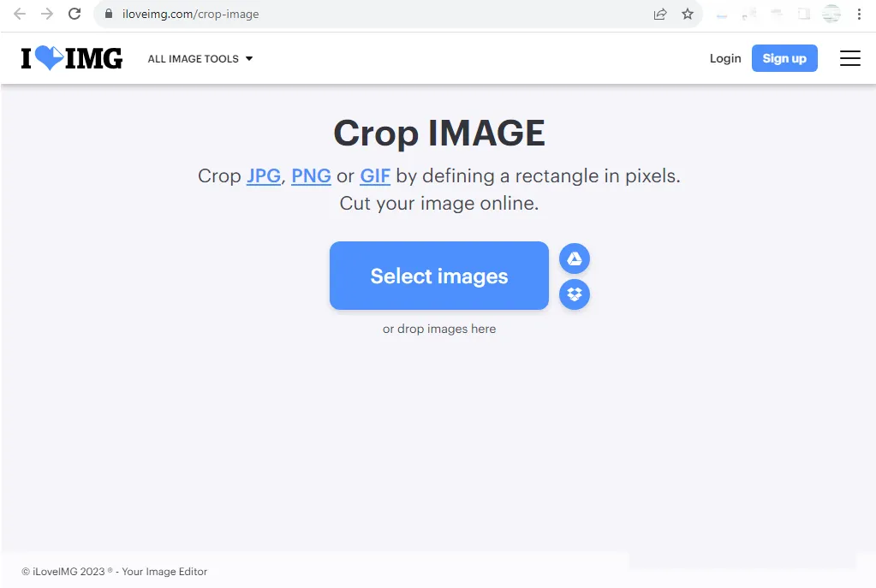Select images from Dropbox icon
Viewport: 876px width, 588px height.
pos(575,294)
